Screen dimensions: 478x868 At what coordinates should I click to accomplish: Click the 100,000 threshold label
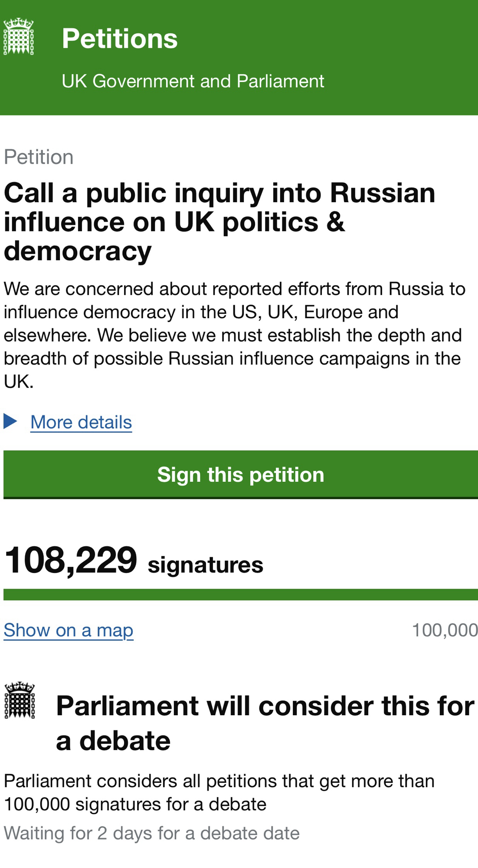coord(445,630)
